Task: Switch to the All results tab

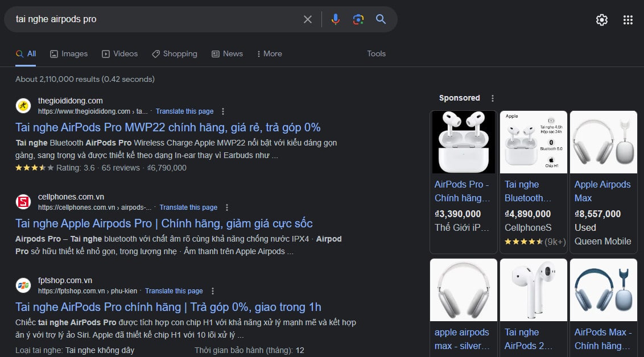Action: pyautogui.click(x=26, y=54)
